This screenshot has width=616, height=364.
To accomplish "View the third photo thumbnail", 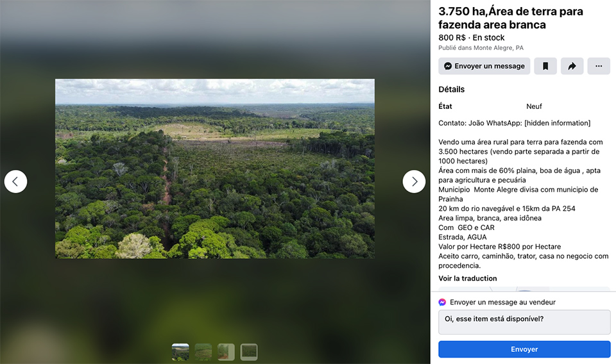I will [226, 352].
